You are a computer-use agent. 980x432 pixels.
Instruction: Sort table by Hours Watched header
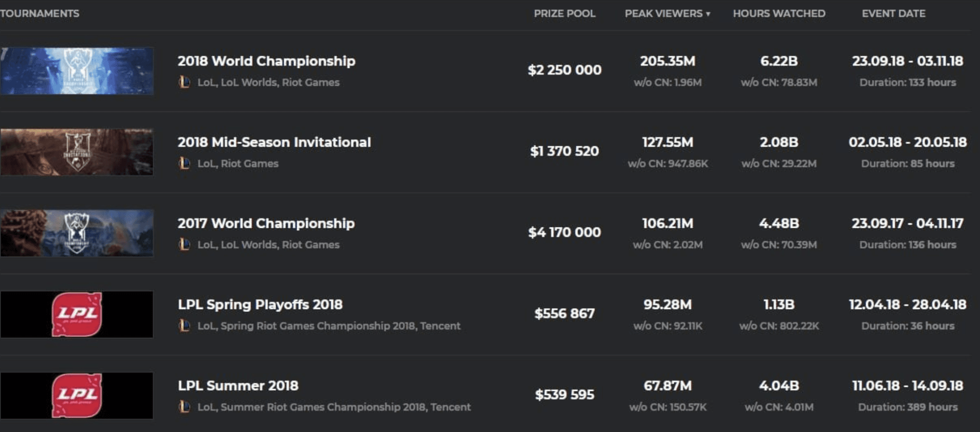point(779,14)
